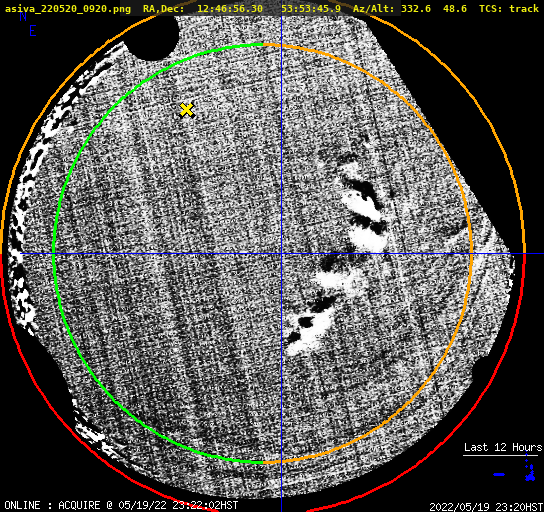The height and width of the screenshot is (512, 544).
Task: Click the blue N compass label
Action: tap(23, 16)
